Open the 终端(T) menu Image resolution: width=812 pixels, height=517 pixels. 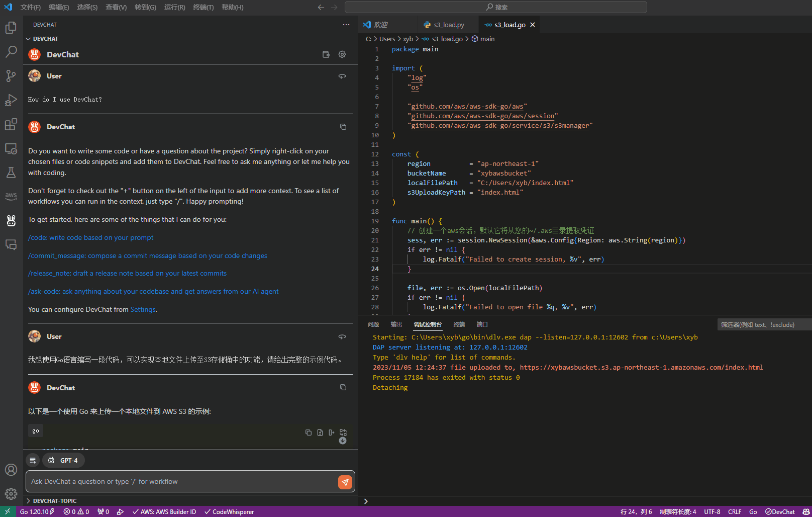pos(204,7)
